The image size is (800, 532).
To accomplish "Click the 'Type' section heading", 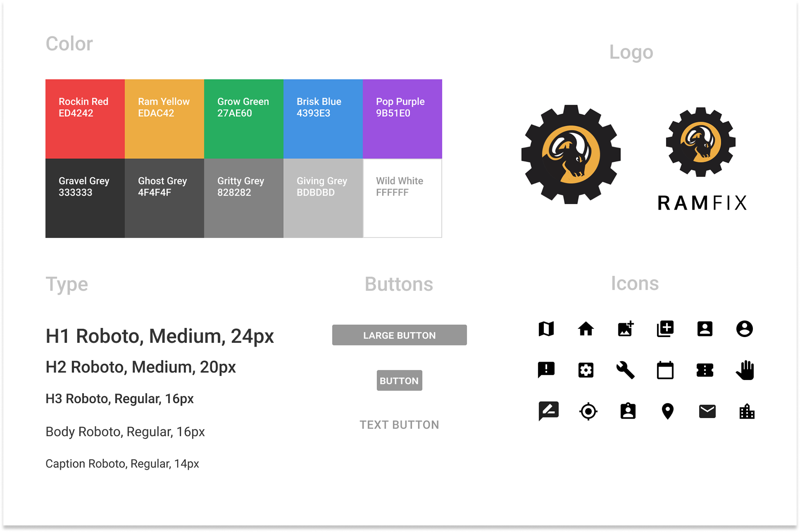I will [67, 285].
